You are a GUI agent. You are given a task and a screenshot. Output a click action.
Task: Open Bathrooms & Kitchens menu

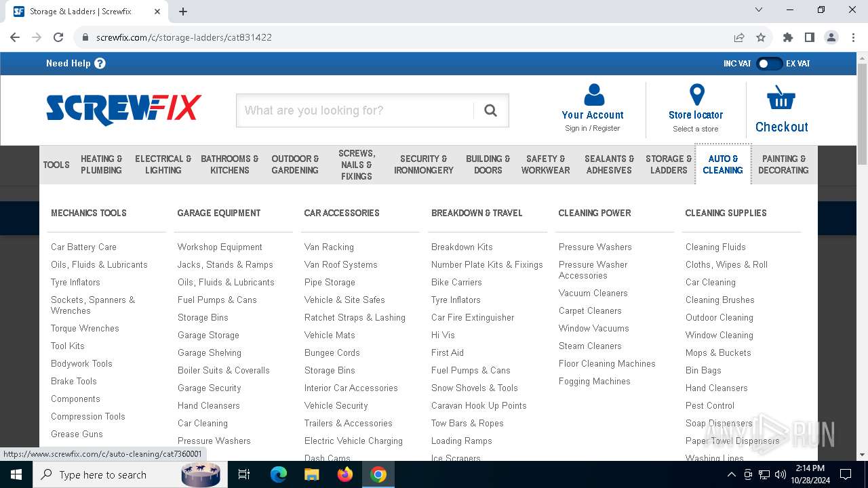[x=230, y=165]
